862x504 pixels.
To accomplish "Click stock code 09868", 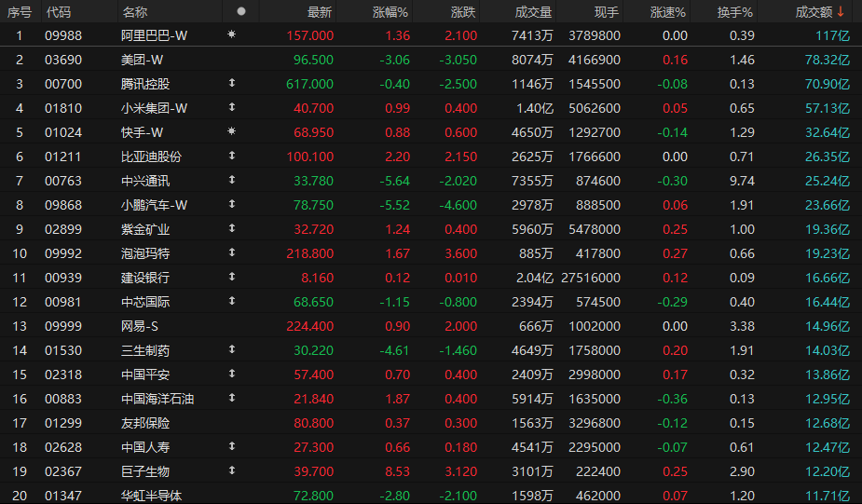I will click(63, 205).
